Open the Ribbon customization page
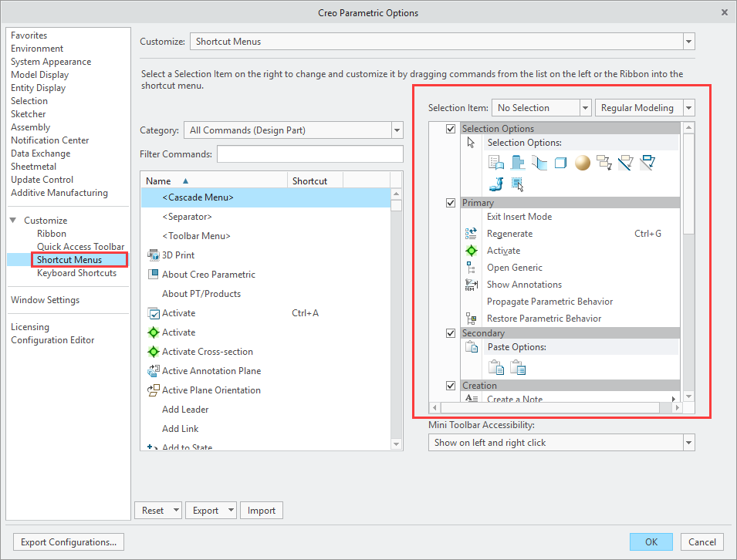This screenshot has width=737, height=560. coord(52,234)
